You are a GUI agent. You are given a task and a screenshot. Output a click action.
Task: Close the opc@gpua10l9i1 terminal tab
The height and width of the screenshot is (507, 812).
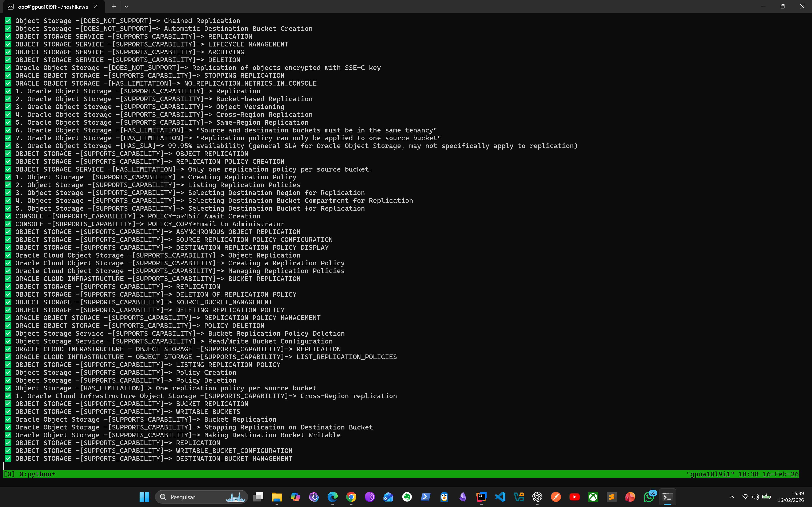[x=96, y=6]
